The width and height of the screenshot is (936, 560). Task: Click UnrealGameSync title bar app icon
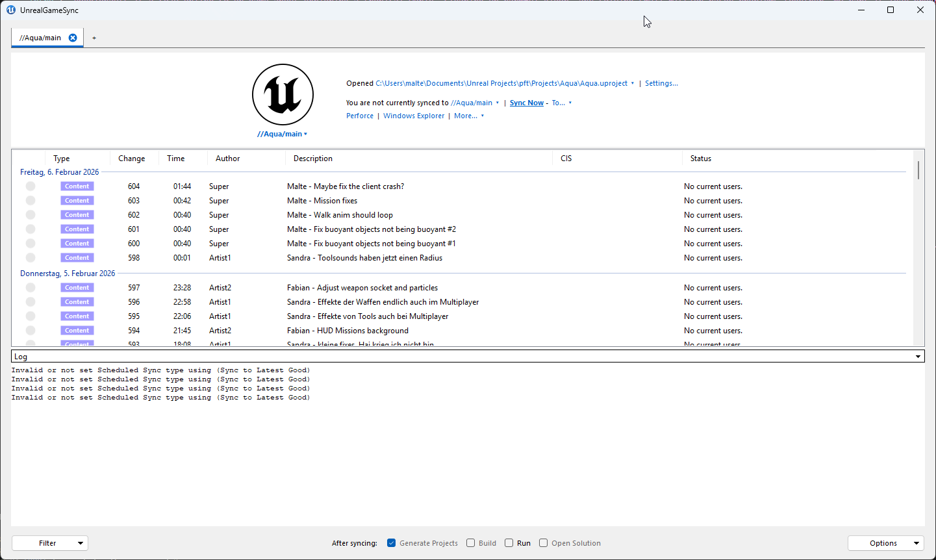click(x=11, y=10)
